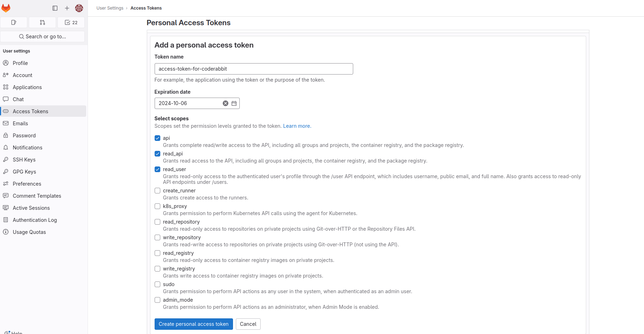Collapse the sidebar using the panel icon

click(x=55, y=8)
